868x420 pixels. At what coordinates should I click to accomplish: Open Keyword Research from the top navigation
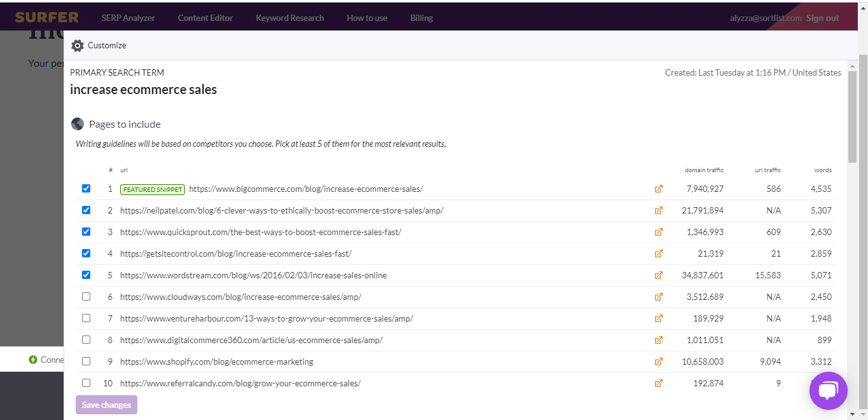[289, 18]
